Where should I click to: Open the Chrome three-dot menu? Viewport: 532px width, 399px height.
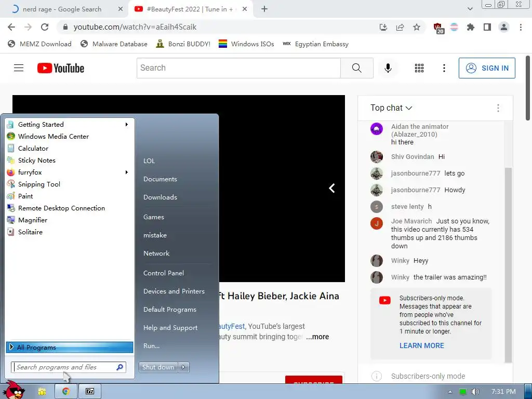coord(521,27)
